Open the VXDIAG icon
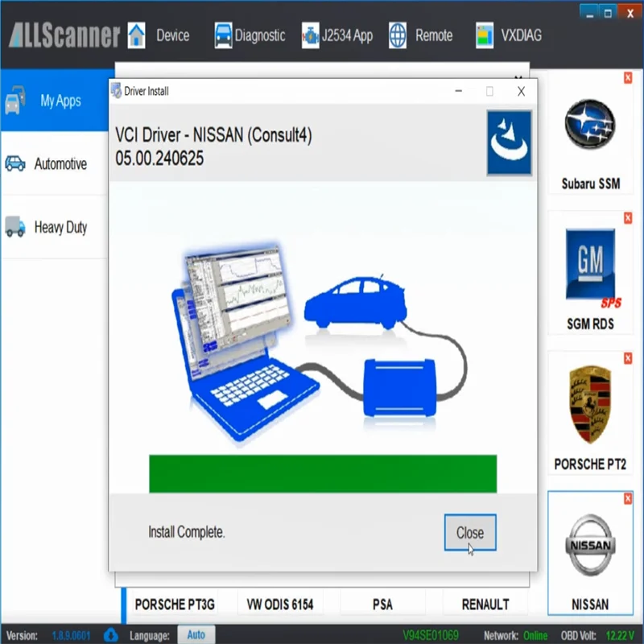Viewport: 644px width, 644px height. point(485,35)
